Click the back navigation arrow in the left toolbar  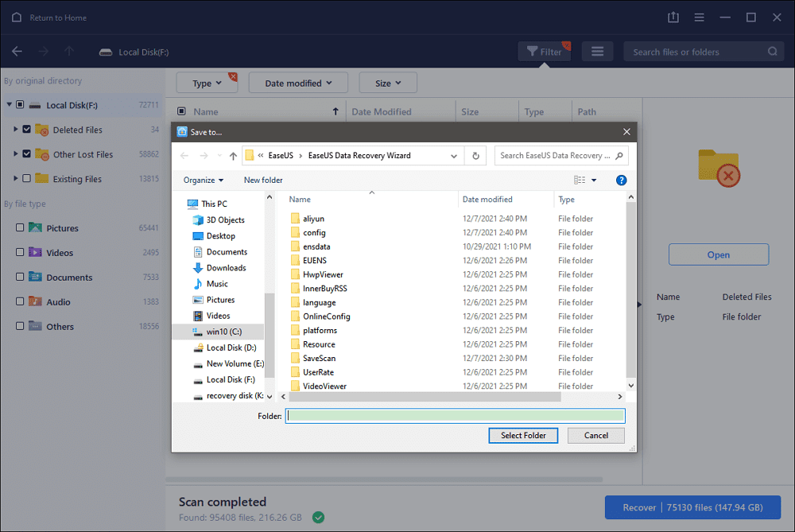(17, 51)
